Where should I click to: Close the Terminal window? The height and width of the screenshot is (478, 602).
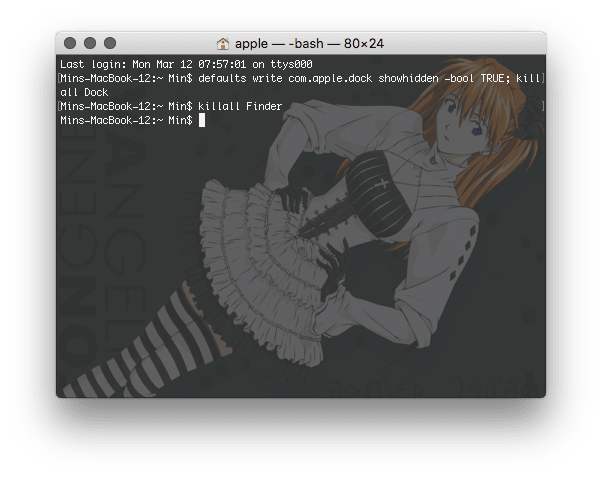pos(70,43)
